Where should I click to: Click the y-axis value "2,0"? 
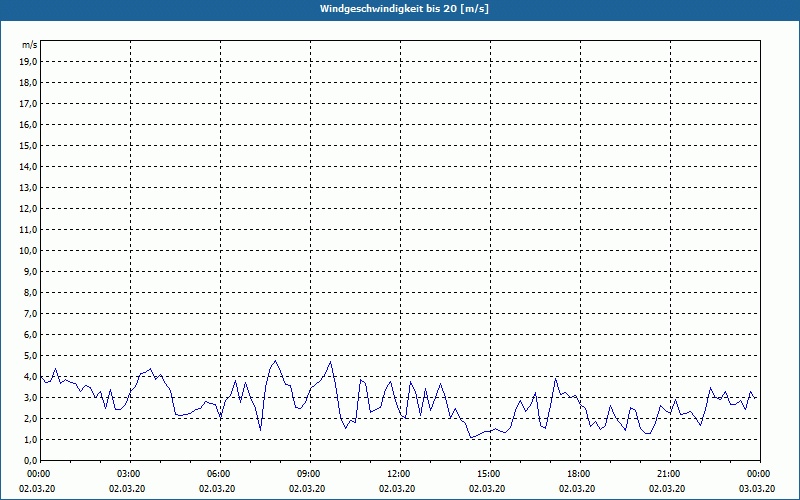tap(30, 418)
